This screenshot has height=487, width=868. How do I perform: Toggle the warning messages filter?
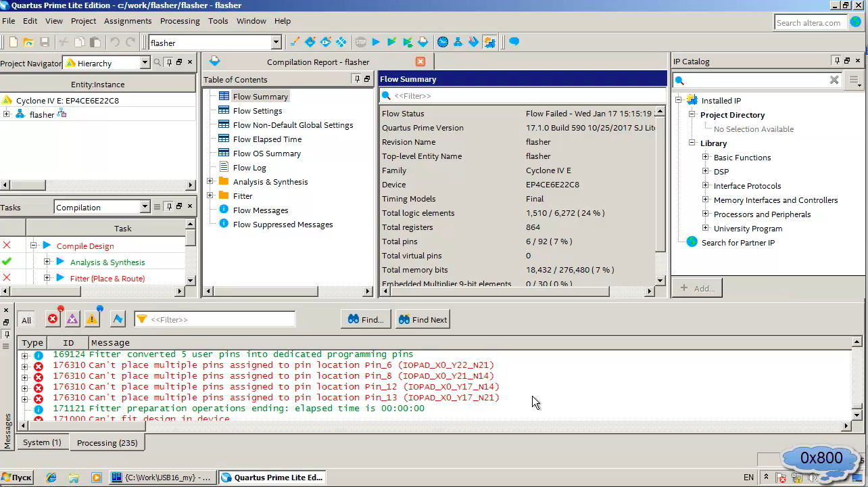click(x=92, y=319)
